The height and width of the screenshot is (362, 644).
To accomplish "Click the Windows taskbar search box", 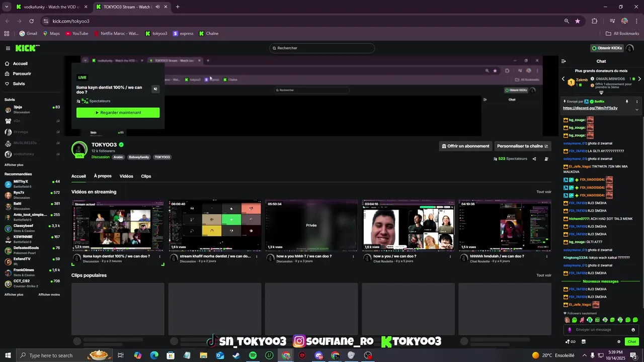I will point(64,355).
